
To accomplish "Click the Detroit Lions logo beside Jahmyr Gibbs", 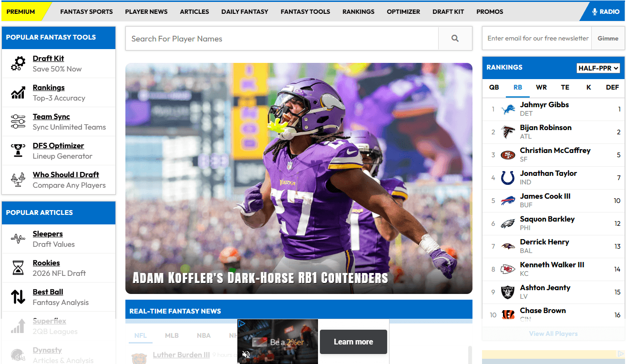I will pyautogui.click(x=508, y=110).
